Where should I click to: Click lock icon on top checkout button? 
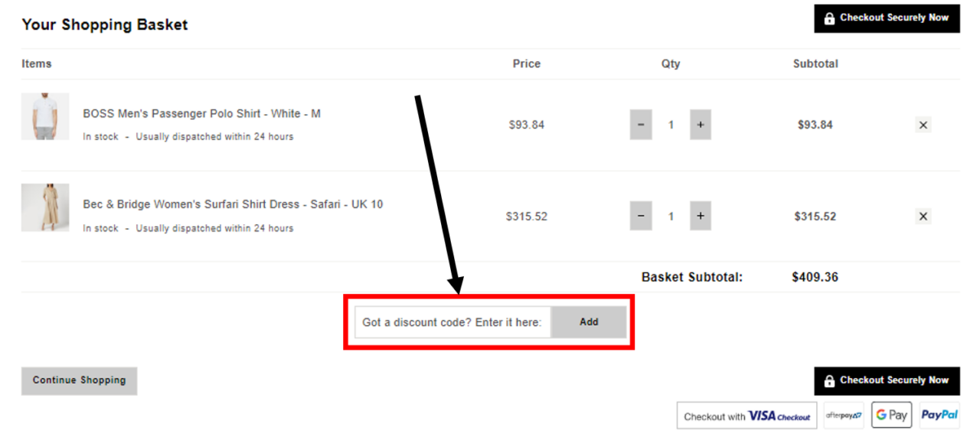(x=829, y=18)
